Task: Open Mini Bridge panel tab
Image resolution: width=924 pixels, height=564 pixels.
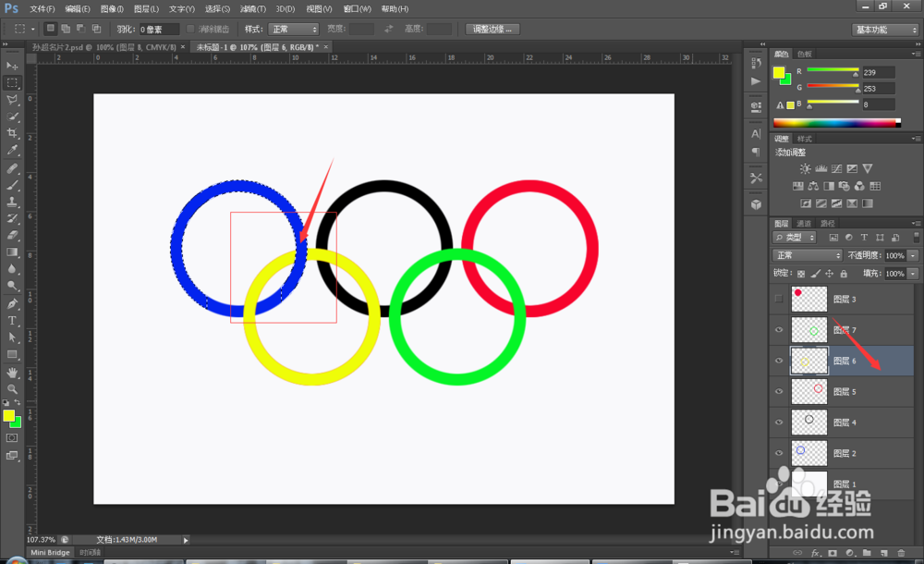Action: click(x=50, y=552)
